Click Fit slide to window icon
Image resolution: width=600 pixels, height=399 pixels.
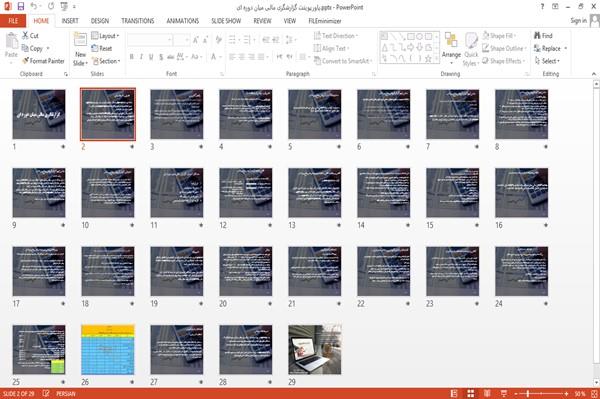pyautogui.click(x=594, y=394)
